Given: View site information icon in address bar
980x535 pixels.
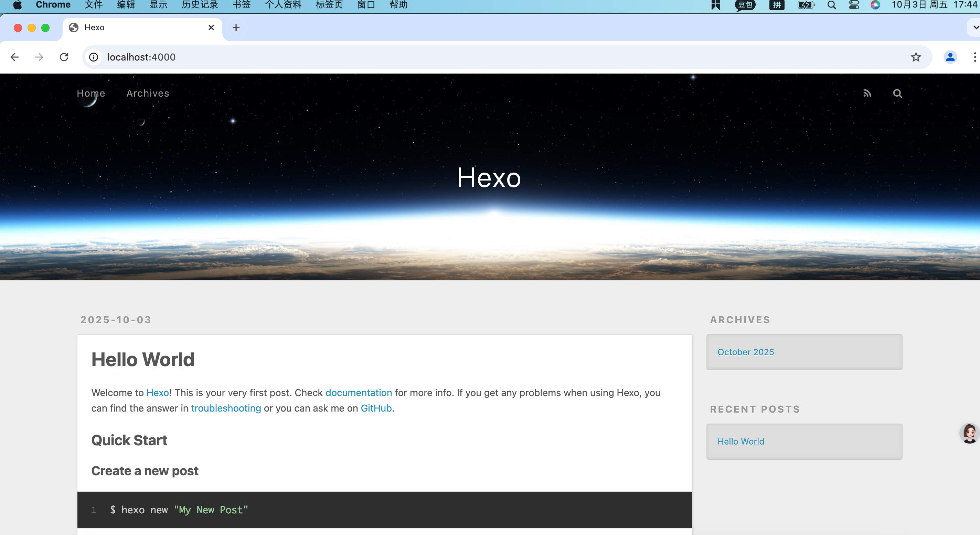Looking at the screenshot, I should [94, 57].
